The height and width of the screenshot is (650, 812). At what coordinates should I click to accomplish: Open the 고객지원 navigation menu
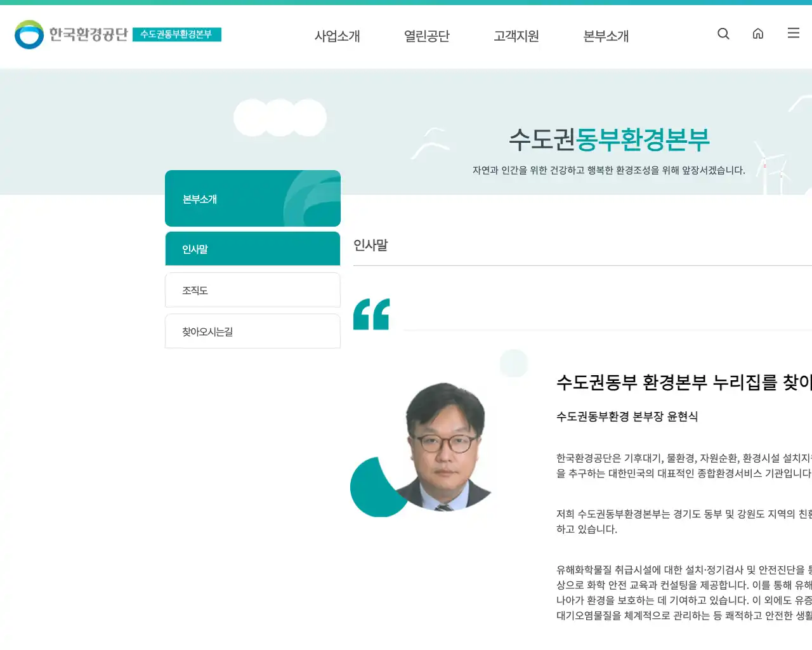516,36
